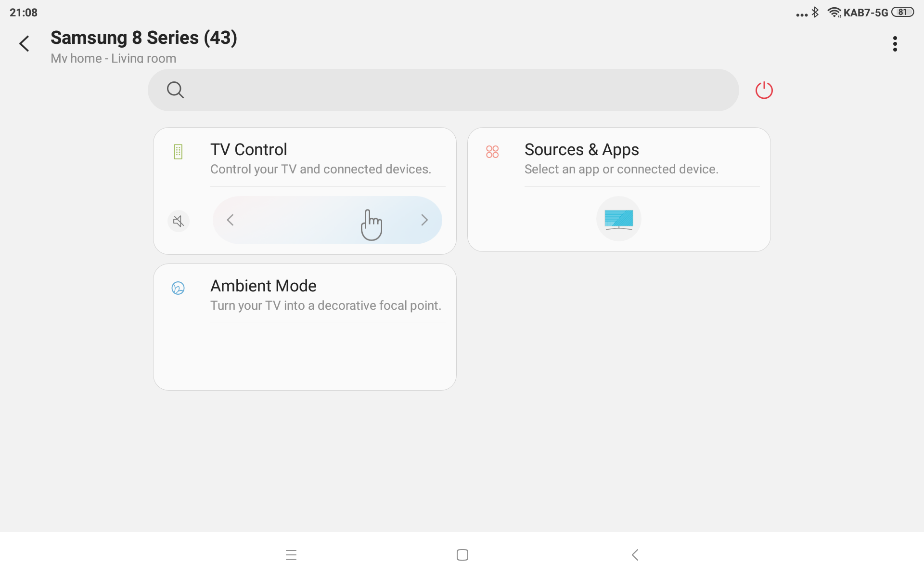
Task: Open the Ambient Mode card
Action: click(x=305, y=328)
